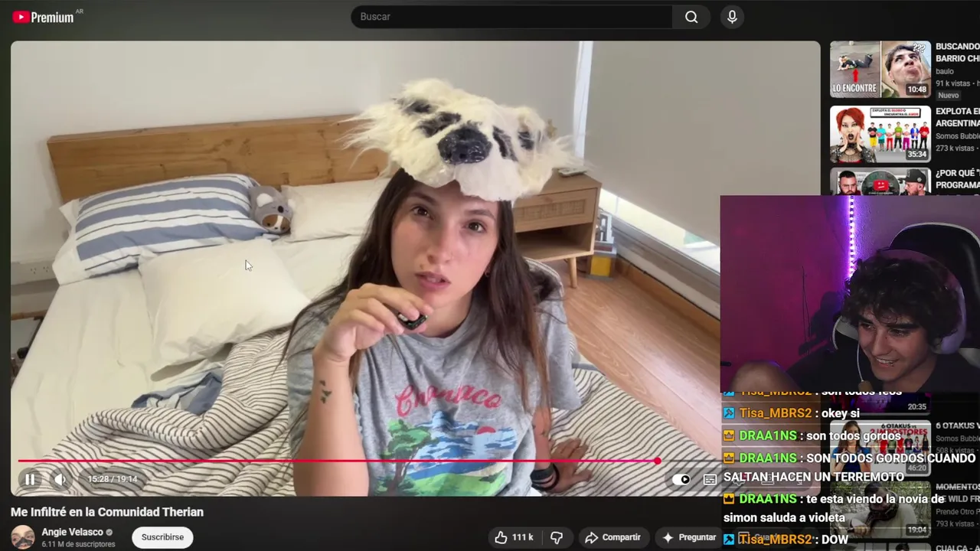Open the BUSCANDO BARRIO video title
This screenshot has height=551, width=980.
(x=957, y=52)
